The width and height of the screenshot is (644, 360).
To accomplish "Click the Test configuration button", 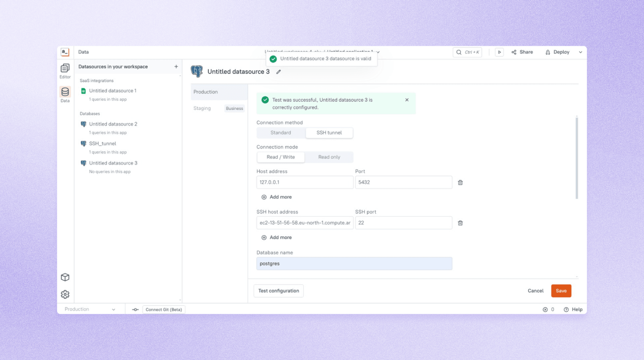I will (x=278, y=291).
